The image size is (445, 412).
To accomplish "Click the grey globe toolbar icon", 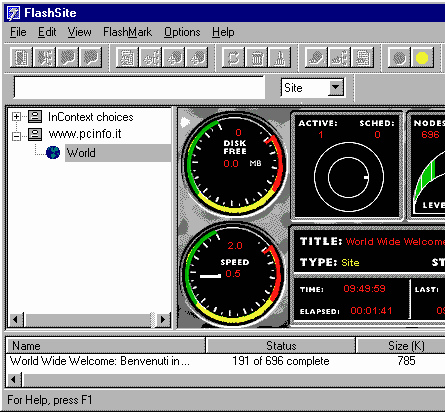I will [x=399, y=58].
